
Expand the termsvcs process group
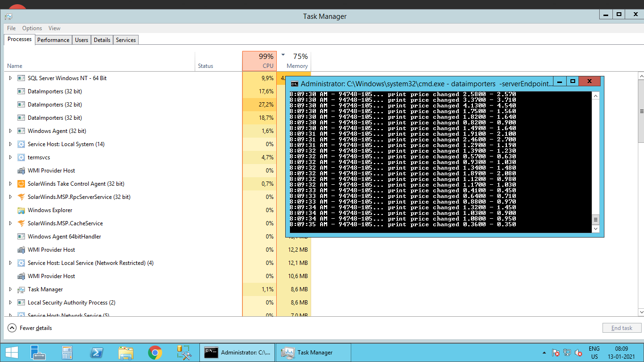[x=10, y=157]
